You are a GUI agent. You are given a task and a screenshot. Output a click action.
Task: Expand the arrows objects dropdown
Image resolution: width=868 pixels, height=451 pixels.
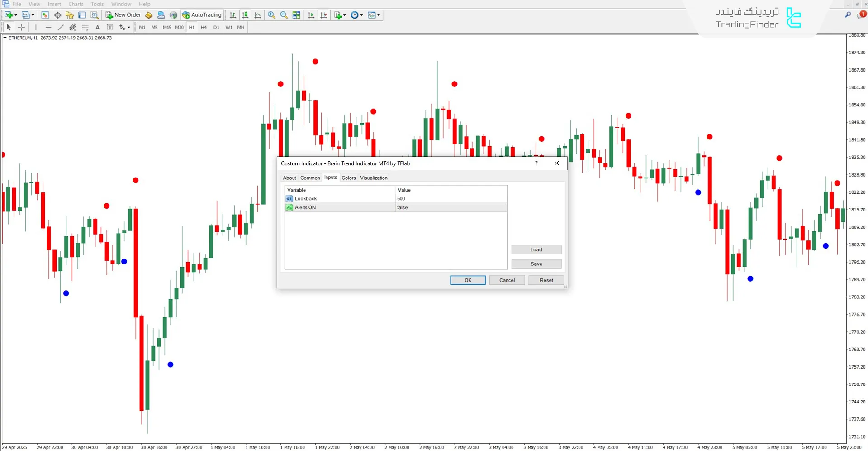point(129,28)
